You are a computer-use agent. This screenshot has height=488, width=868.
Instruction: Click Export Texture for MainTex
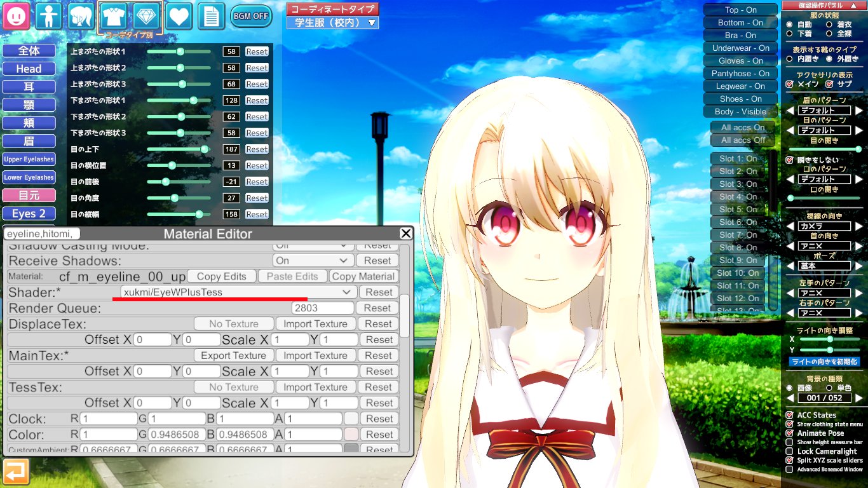coord(233,356)
